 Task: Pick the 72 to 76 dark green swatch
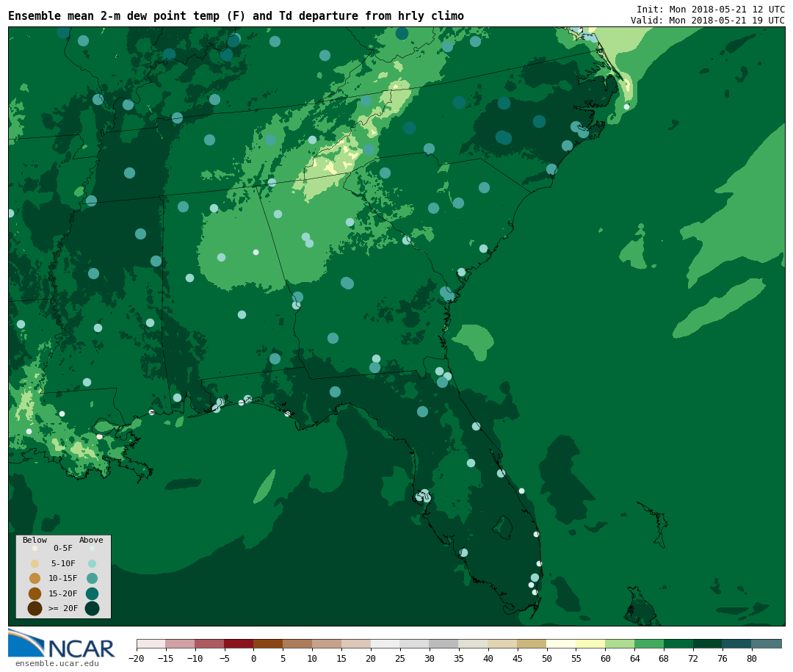pos(708,643)
